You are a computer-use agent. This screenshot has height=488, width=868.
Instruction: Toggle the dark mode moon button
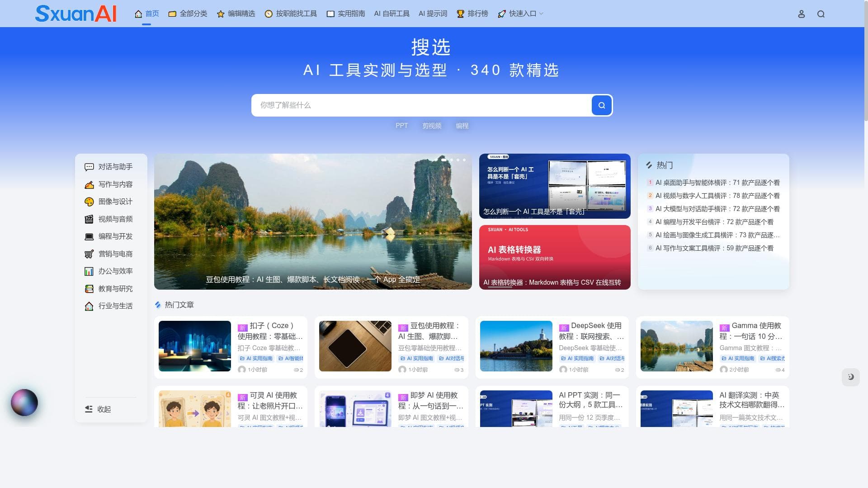(850, 377)
